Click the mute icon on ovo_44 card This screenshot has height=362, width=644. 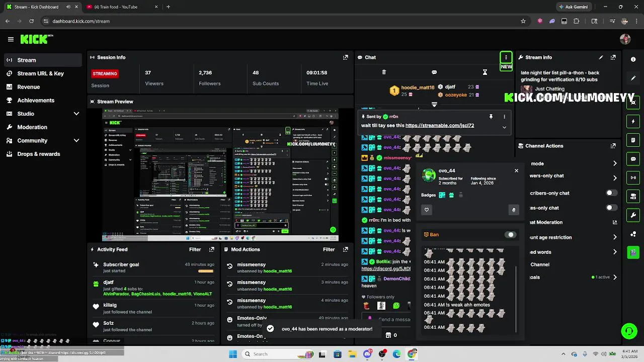click(x=513, y=210)
